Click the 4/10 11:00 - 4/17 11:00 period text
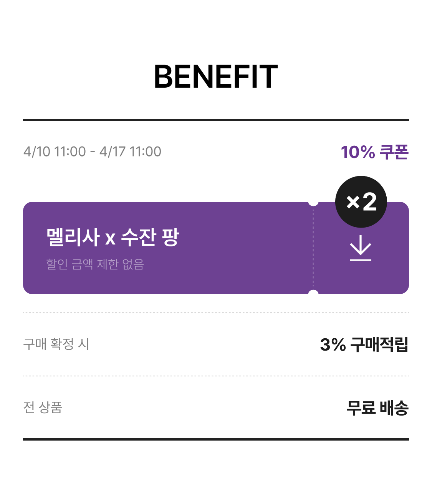The height and width of the screenshot is (504, 432). (92, 151)
